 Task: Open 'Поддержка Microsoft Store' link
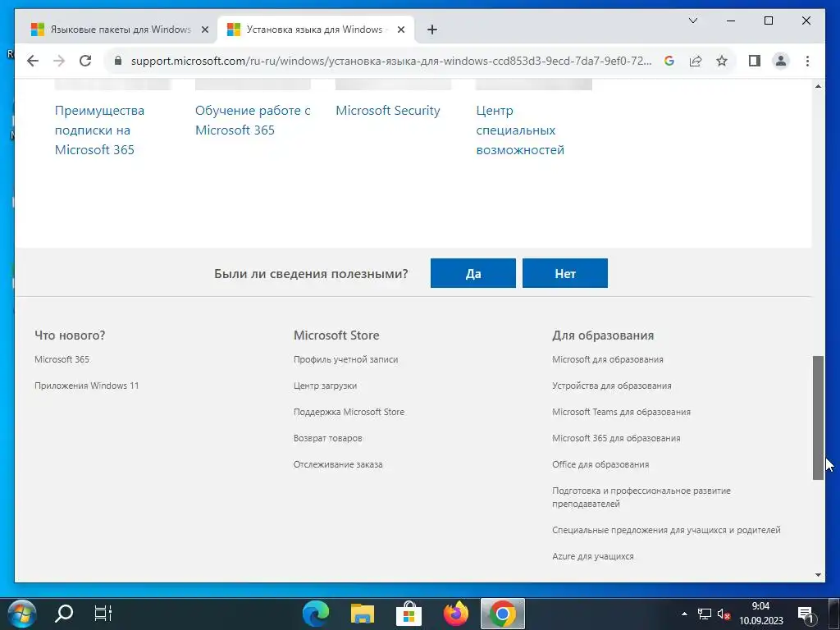click(349, 412)
